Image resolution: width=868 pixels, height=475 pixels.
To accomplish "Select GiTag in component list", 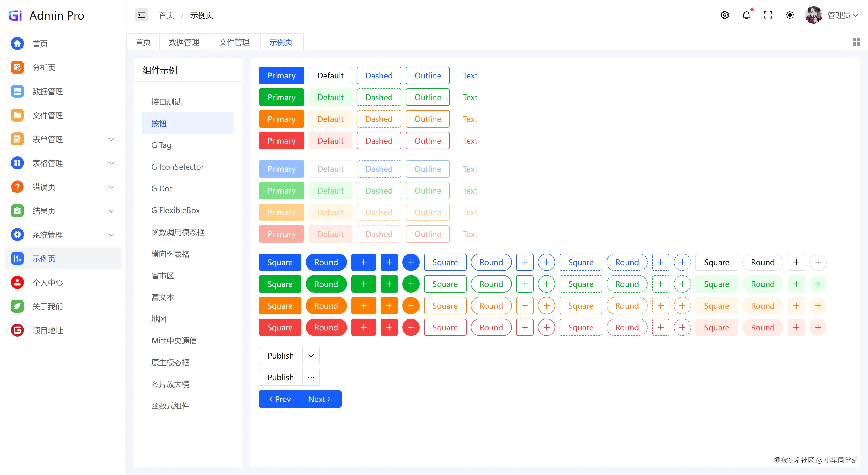I will (x=161, y=145).
